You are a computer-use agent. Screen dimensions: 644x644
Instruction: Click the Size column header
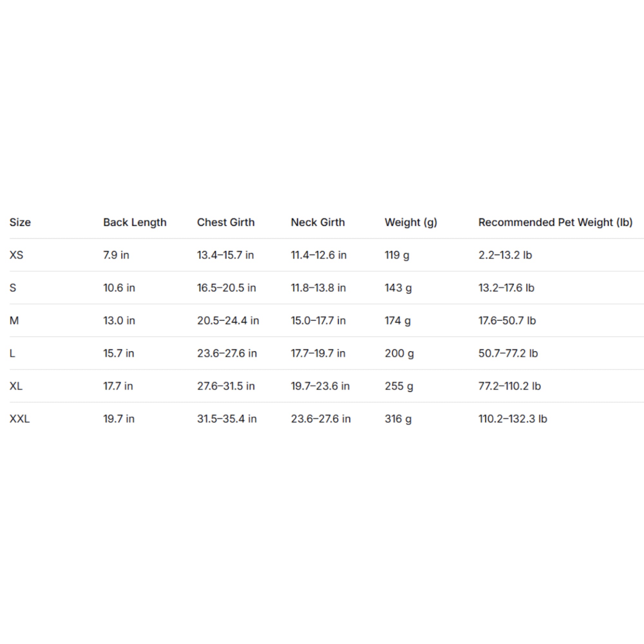(x=20, y=222)
